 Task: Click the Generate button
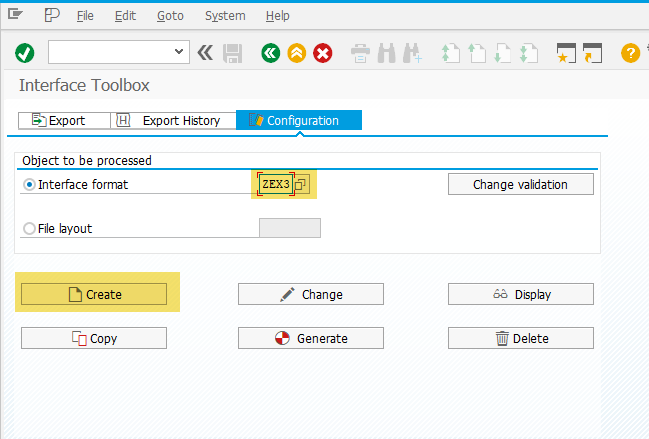[311, 338]
